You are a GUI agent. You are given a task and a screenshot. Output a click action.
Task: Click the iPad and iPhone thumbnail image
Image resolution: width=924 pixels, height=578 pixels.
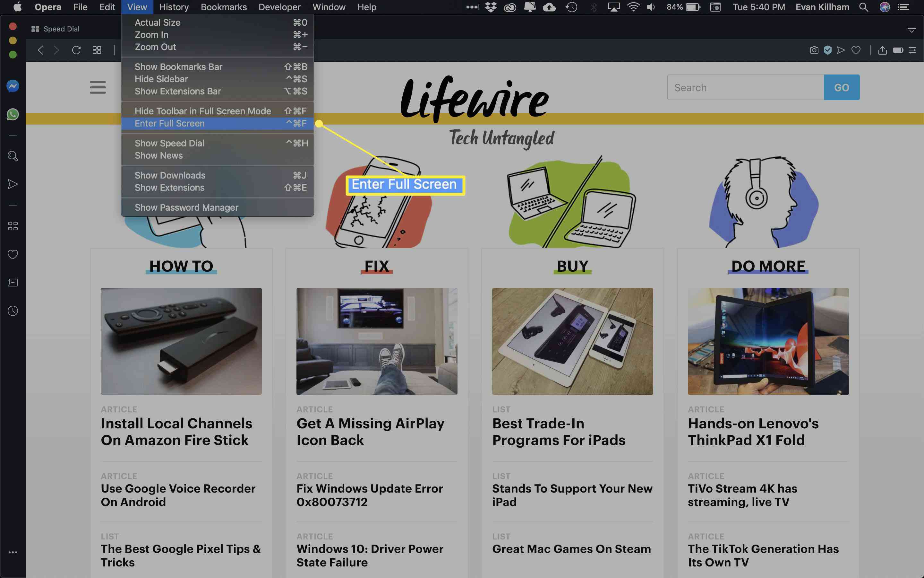[x=572, y=341]
